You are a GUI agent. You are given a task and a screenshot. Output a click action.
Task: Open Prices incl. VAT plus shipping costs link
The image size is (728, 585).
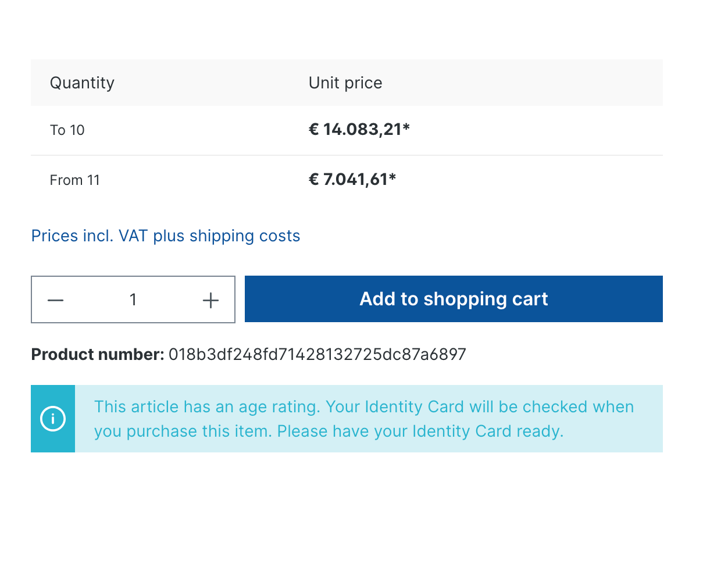tap(166, 236)
